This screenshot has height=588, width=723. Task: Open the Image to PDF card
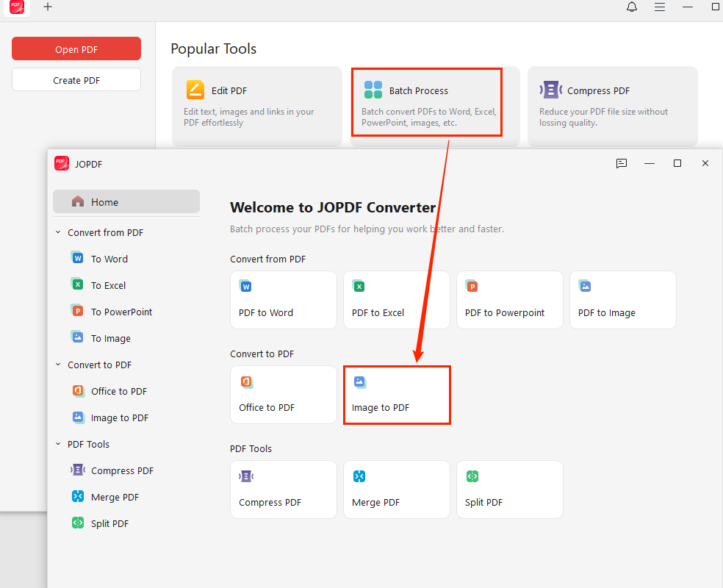[397, 395]
